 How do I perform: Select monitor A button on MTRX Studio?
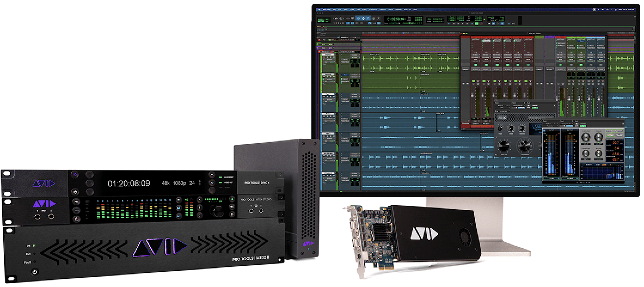tap(200, 200)
